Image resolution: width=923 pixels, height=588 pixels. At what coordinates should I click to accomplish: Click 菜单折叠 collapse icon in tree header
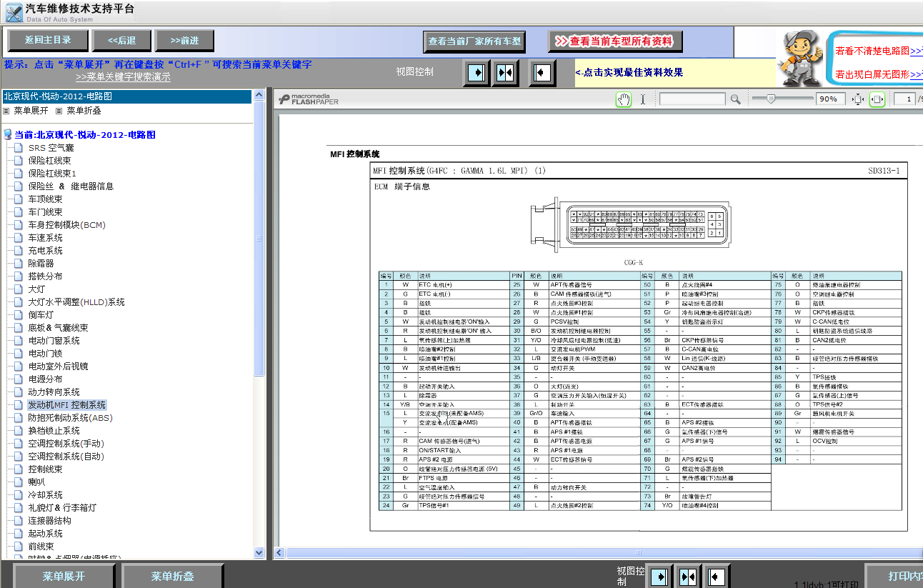point(59,111)
